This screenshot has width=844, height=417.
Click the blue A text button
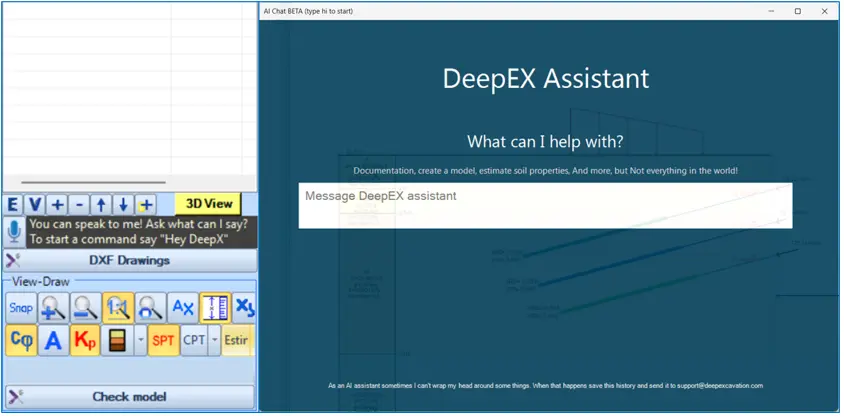click(x=53, y=341)
